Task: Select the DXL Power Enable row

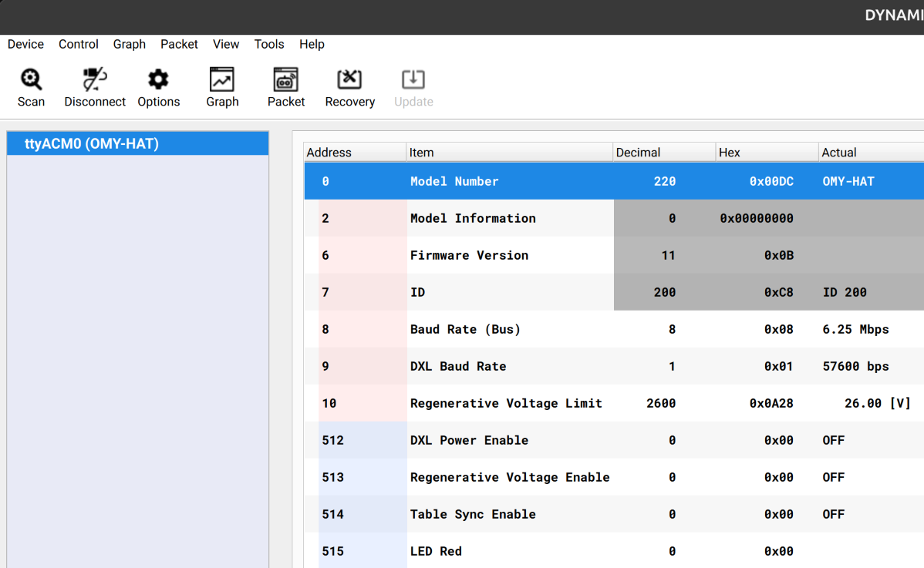Action: pyautogui.click(x=540, y=440)
